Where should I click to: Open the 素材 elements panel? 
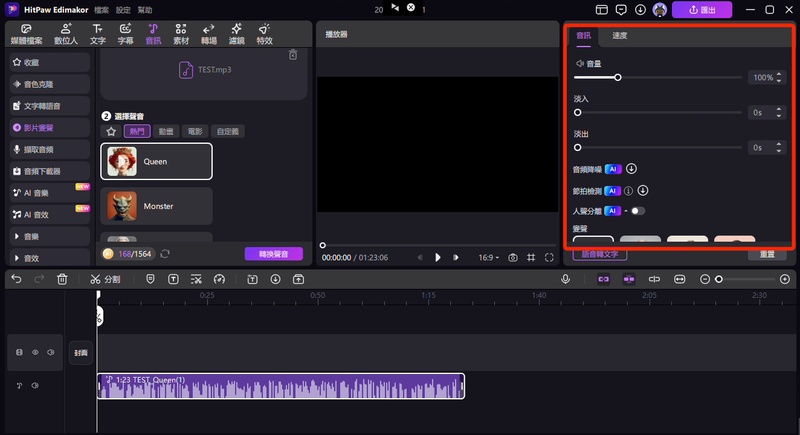181,34
